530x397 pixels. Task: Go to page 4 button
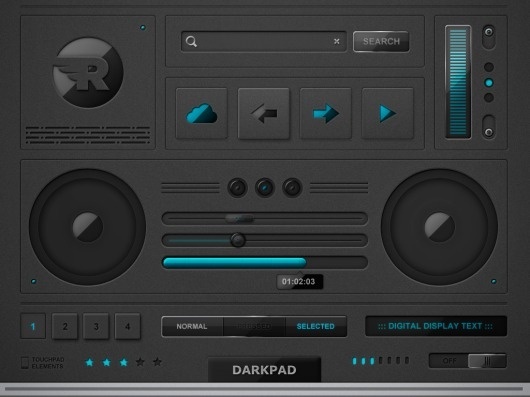tap(127, 326)
